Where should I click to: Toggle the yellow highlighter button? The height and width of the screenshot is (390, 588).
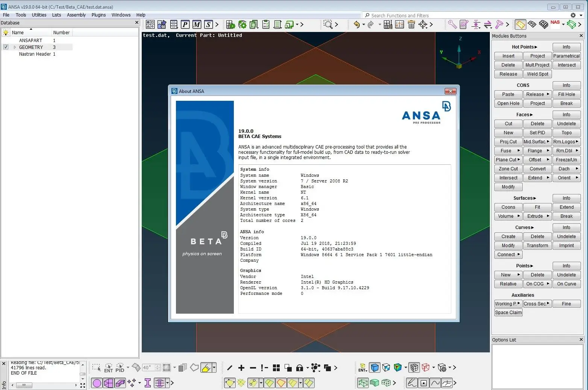(206, 368)
